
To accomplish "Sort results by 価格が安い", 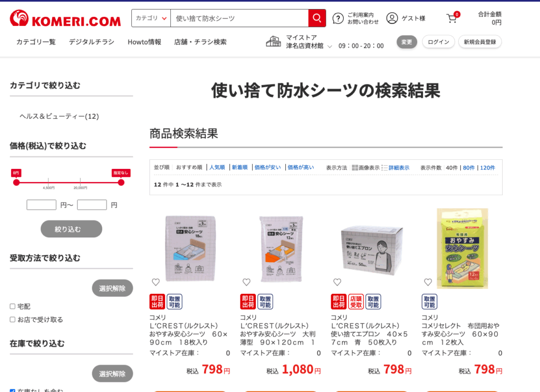I will tap(267, 167).
